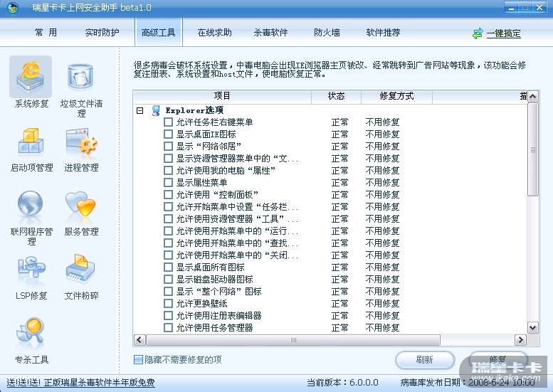Open the 系统修复 tool icon
The height and width of the screenshot is (392, 553).
31,77
